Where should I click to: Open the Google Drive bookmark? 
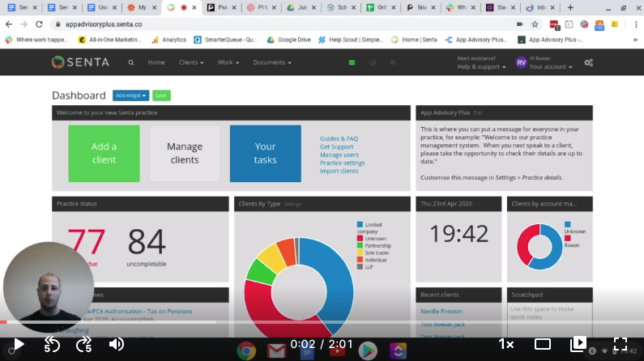(x=288, y=40)
